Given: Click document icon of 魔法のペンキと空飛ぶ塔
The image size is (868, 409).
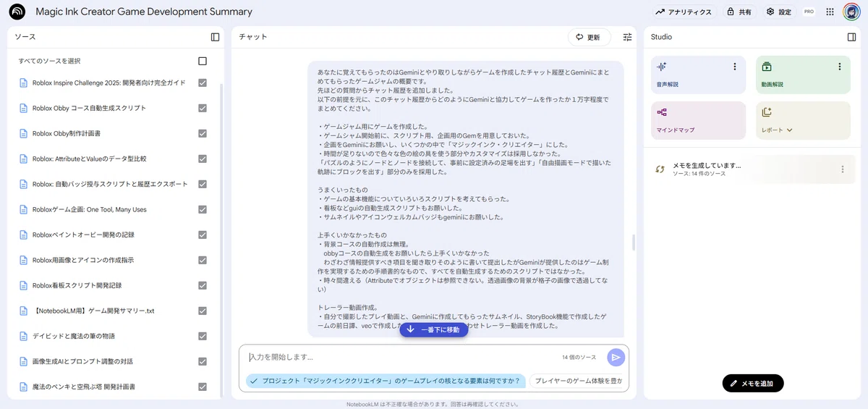Looking at the screenshot, I should pyautogui.click(x=23, y=387).
